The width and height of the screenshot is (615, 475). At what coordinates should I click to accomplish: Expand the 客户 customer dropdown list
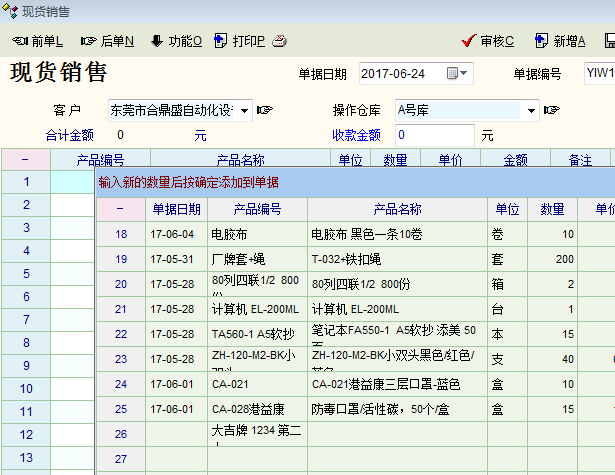245,109
